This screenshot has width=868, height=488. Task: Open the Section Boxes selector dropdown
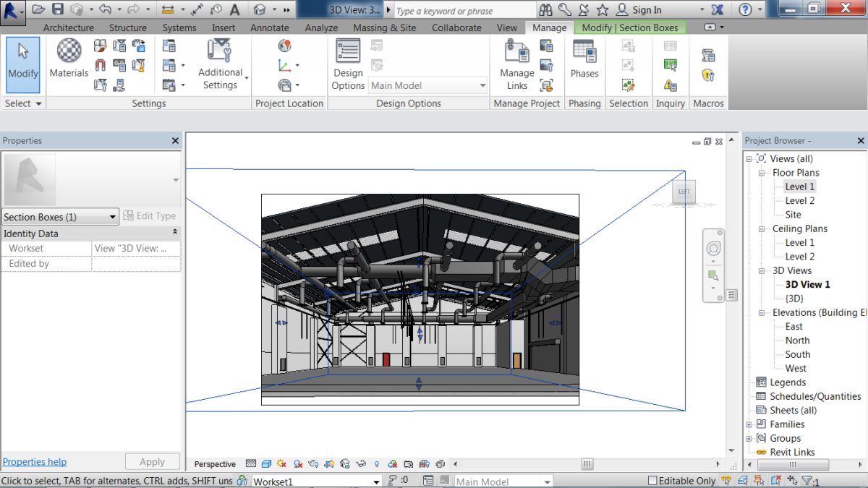tap(112, 216)
